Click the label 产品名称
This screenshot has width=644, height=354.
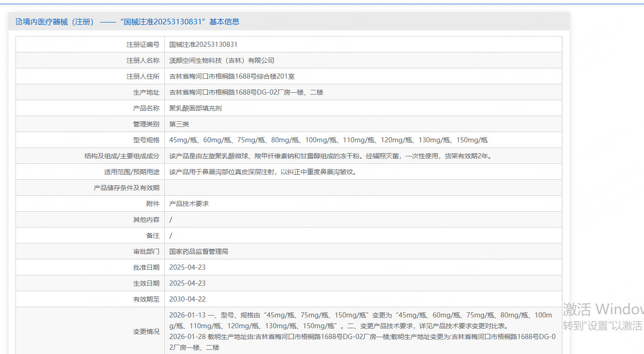[146, 108]
